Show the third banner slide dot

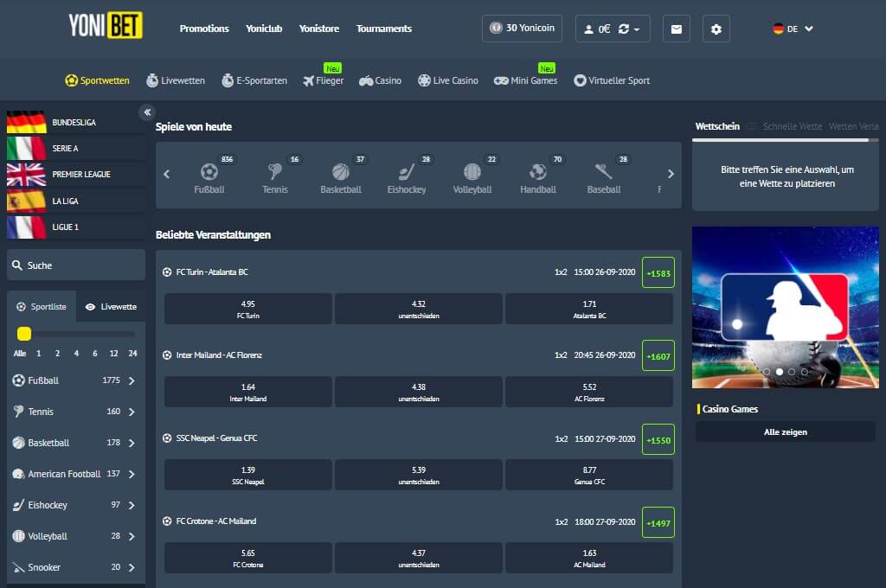click(792, 372)
